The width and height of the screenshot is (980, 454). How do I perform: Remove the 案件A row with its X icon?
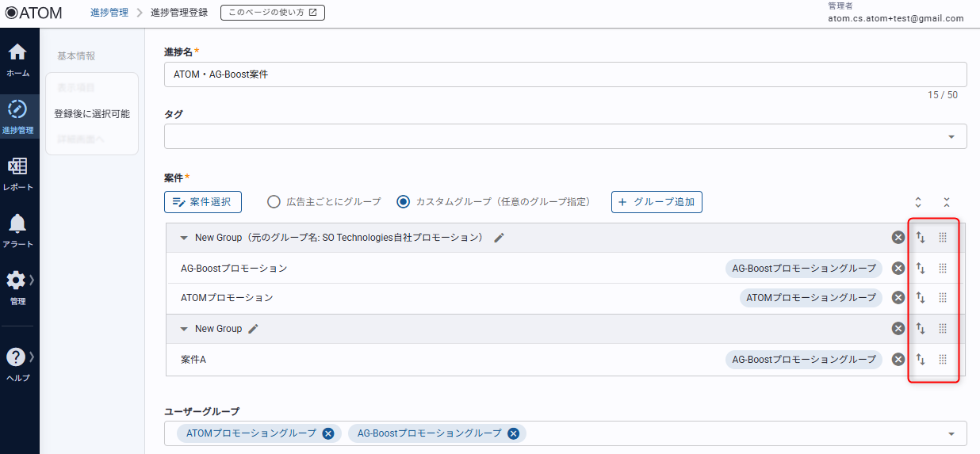898,359
